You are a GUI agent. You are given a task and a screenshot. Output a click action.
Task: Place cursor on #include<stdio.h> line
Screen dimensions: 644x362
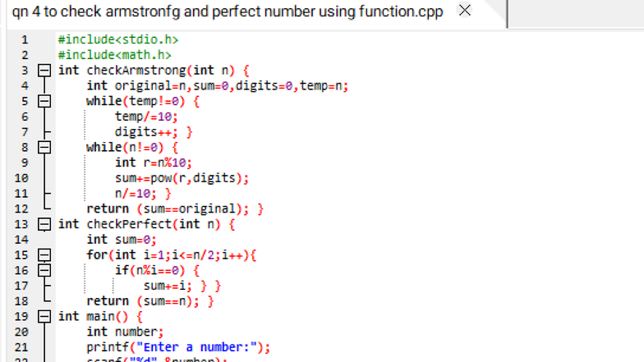pos(118,39)
